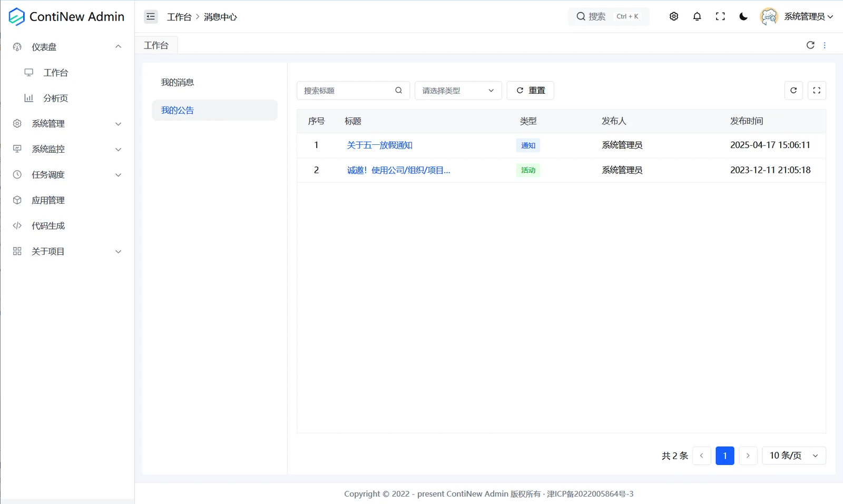Expand the 系统监控 menu group
The width and height of the screenshot is (843, 504).
tap(67, 149)
